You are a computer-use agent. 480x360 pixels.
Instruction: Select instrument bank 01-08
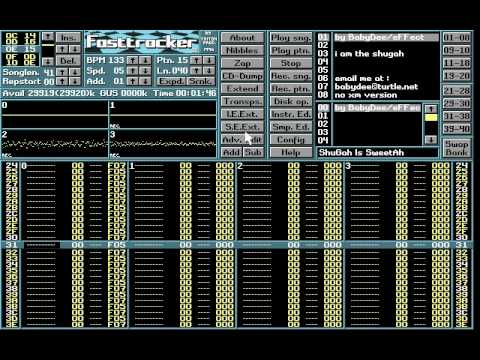click(456, 37)
